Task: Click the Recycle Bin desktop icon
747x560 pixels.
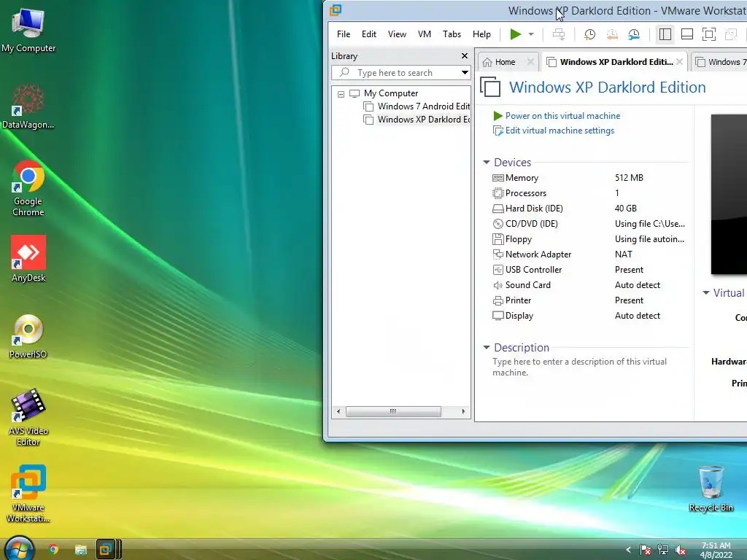Action: 711,489
